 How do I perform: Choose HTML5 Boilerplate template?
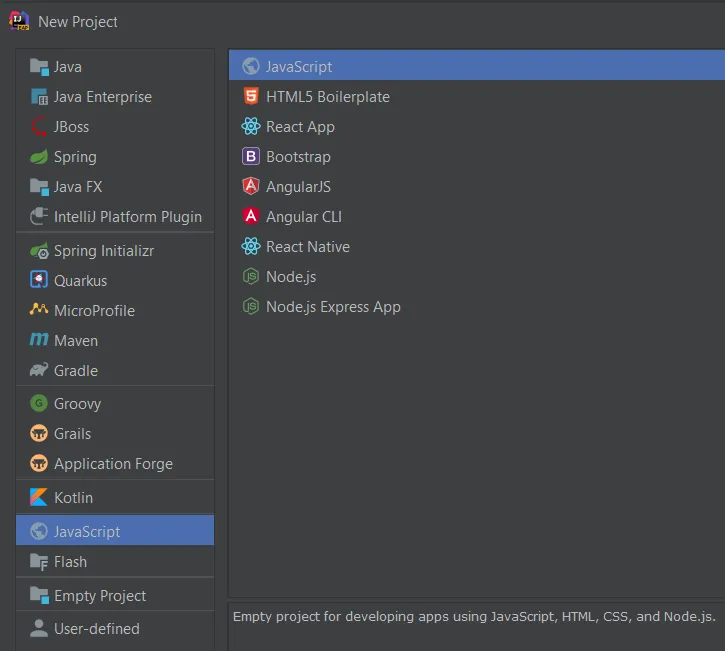(x=477, y=97)
